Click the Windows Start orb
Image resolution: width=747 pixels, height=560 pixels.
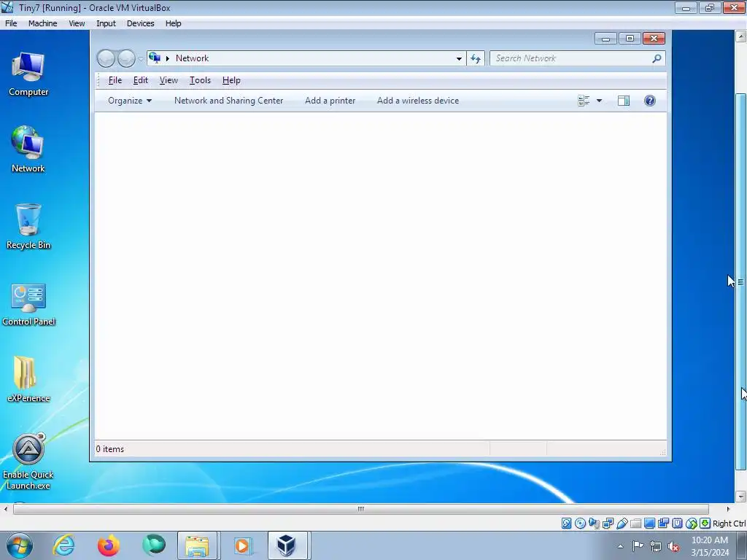(x=20, y=545)
